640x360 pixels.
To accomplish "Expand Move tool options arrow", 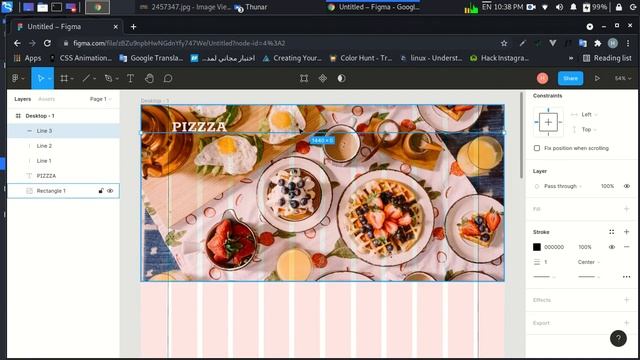I will click(x=49, y=78).
